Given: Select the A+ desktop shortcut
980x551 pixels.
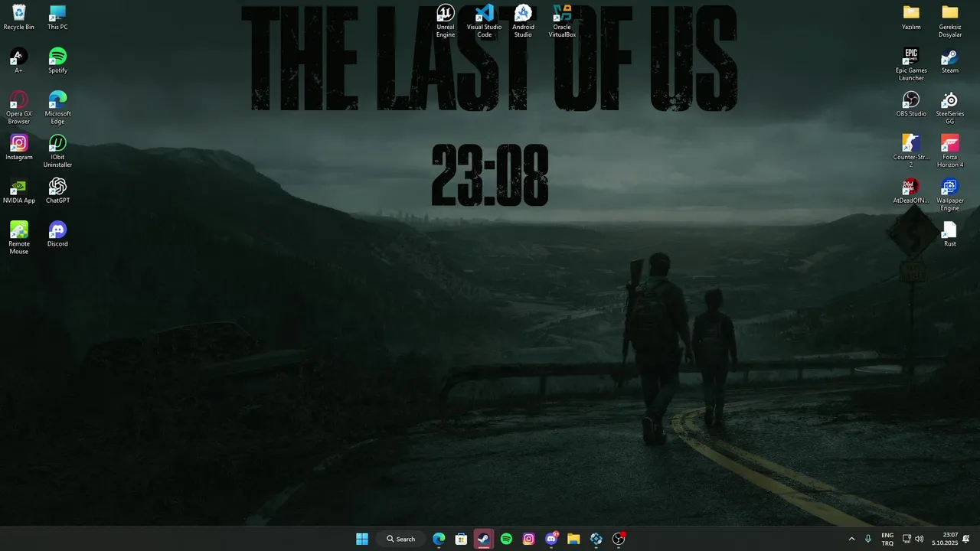Looking at the screenshot, I should click(19, 61).
